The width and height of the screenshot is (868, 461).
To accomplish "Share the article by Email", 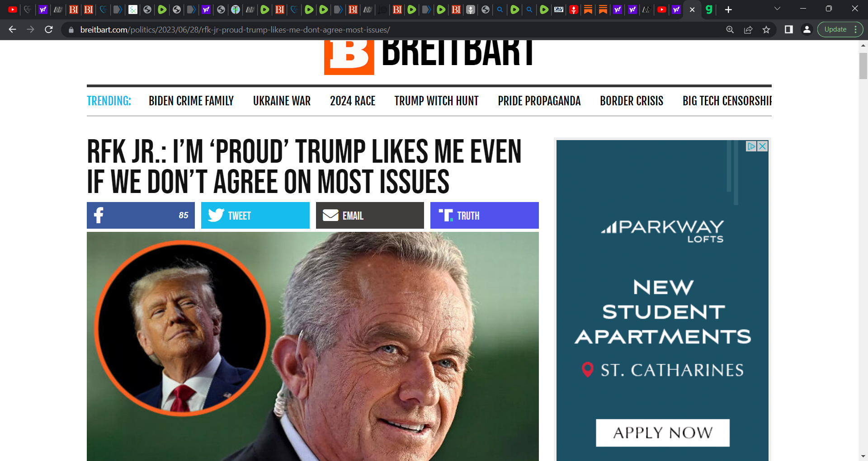I will (370, 215).
